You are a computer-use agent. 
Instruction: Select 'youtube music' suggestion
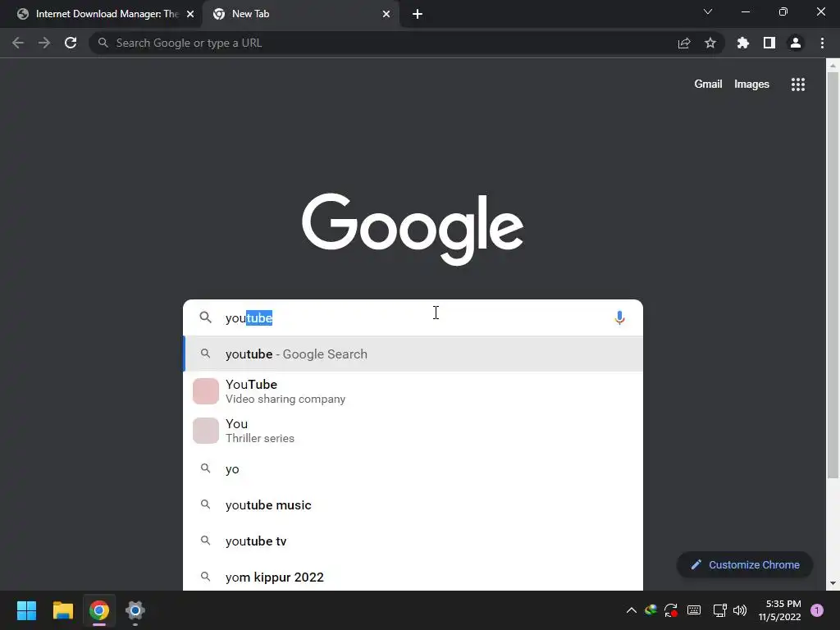coord(413,505)
